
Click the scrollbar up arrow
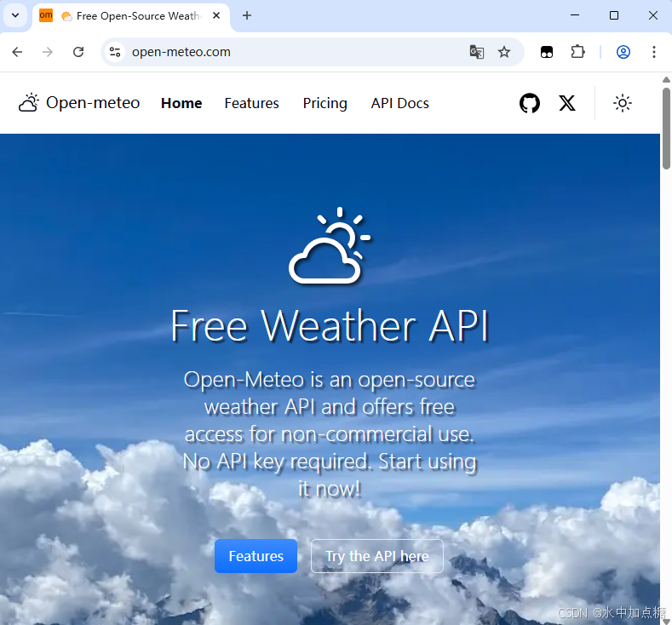pyautogui.click(x=666, y=80)
